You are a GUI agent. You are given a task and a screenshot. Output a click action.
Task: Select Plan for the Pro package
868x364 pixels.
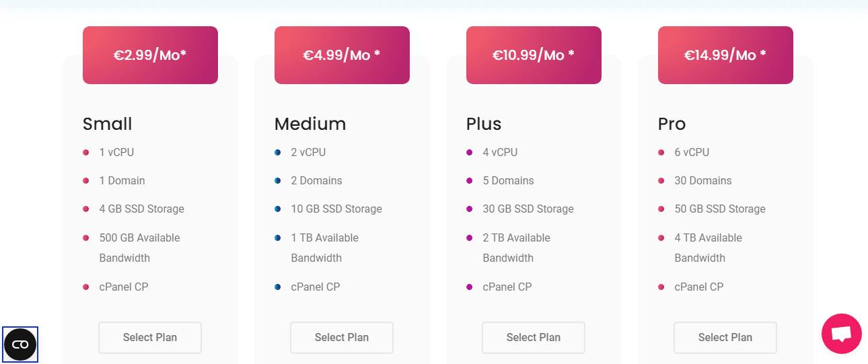tap(725, 338)
